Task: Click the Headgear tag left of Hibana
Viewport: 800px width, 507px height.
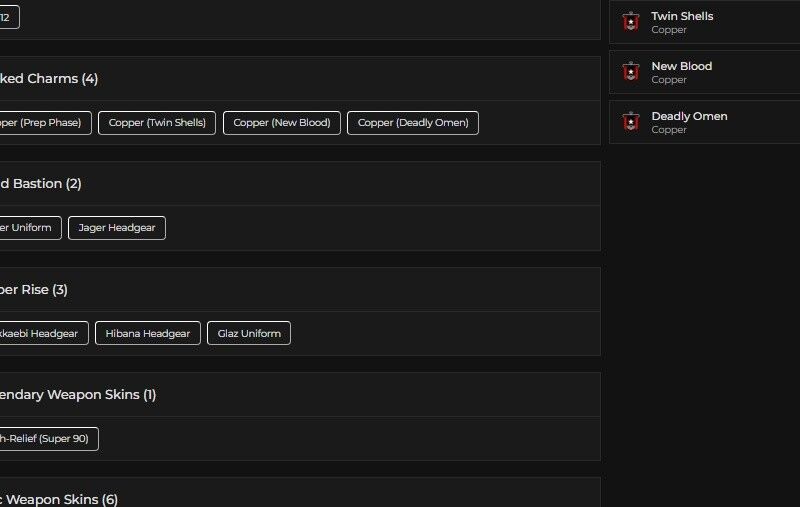Action: click(x=42, y=334)
